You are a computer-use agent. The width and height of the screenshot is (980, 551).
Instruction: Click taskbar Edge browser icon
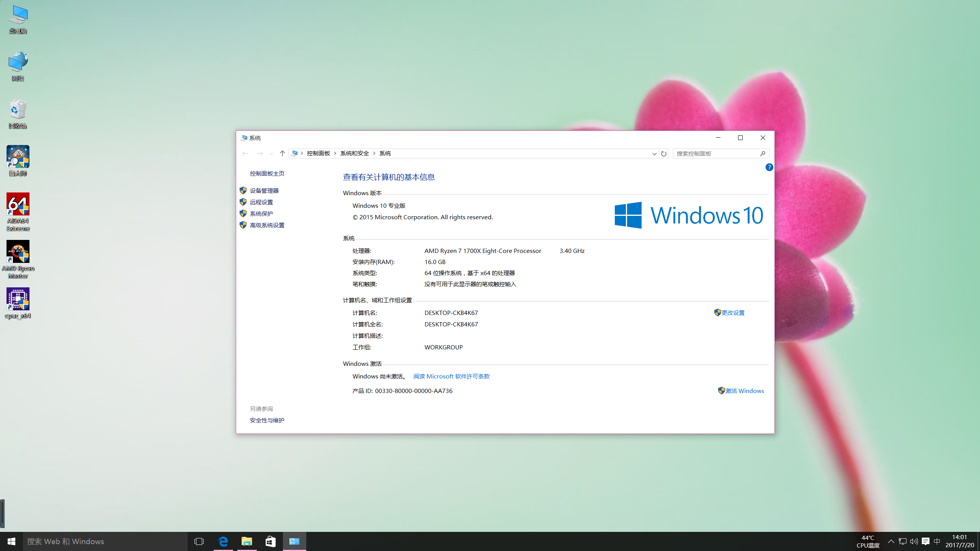click(223, 541)
